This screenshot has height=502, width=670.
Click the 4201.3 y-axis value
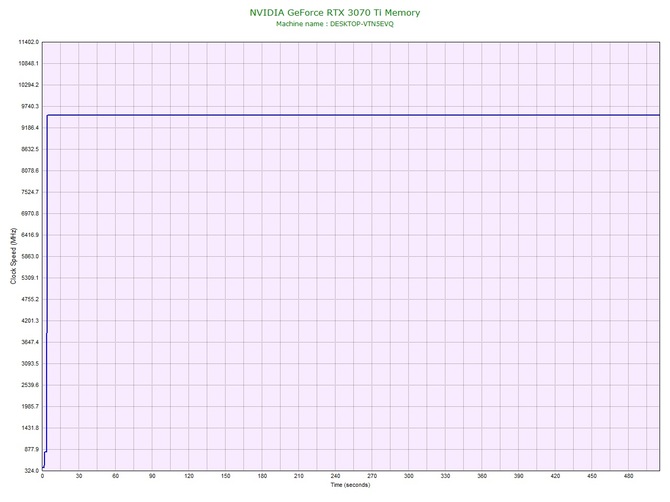point(30,320)
